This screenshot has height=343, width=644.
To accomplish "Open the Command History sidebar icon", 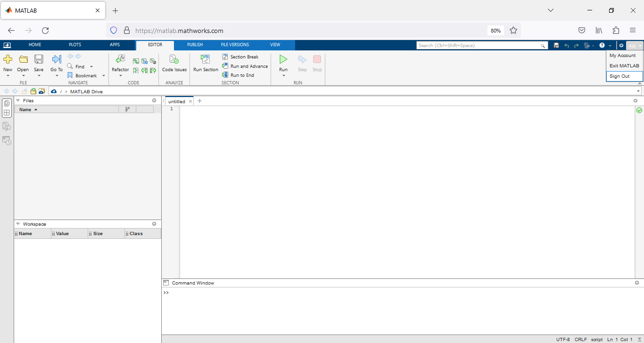I will coord(7,140).
